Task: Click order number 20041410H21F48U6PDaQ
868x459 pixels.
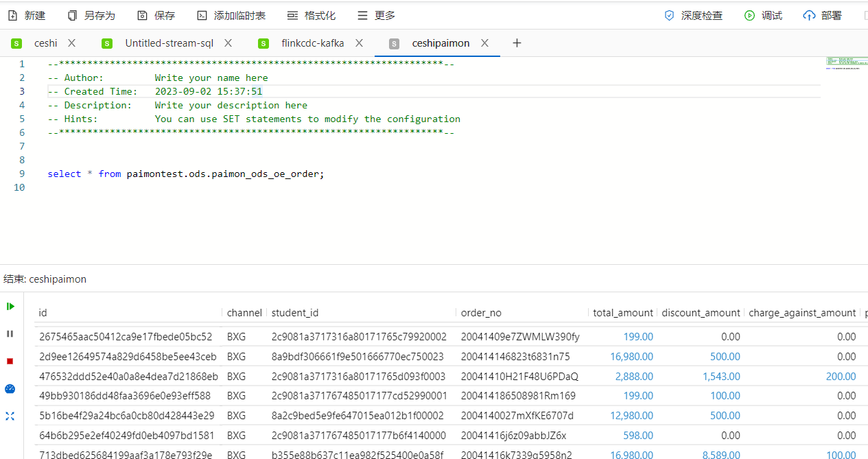Action: pyautogui.click(x=519, y=376)
